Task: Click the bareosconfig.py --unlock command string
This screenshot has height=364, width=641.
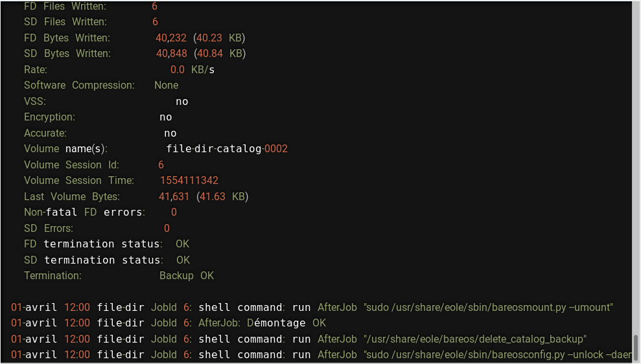Action: coord(498,354)
